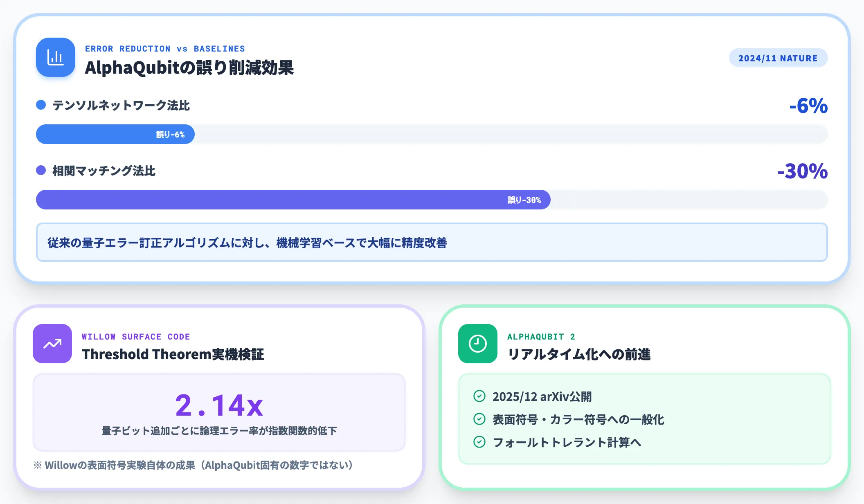Screen dimensions: 864x504
Task: Click the blue dot next to テンソルネットワーク法比
Action: [41, 105]
